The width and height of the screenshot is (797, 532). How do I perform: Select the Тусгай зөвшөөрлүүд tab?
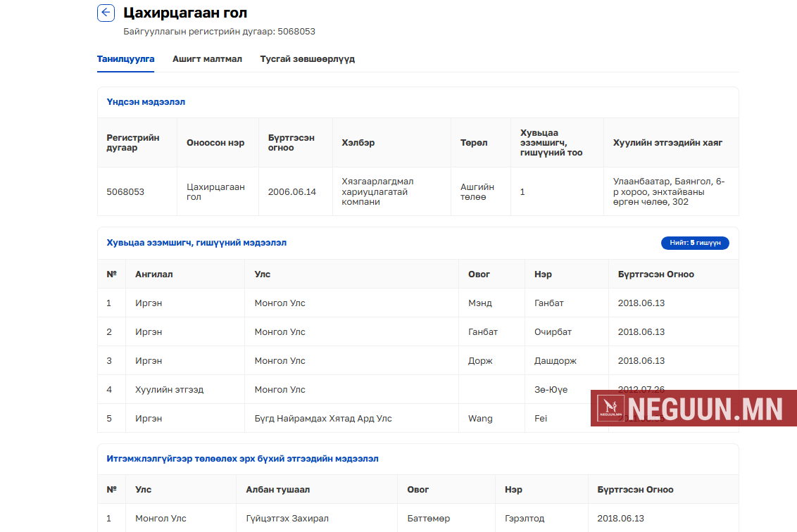pyautogui.click(x=307, y=59)
